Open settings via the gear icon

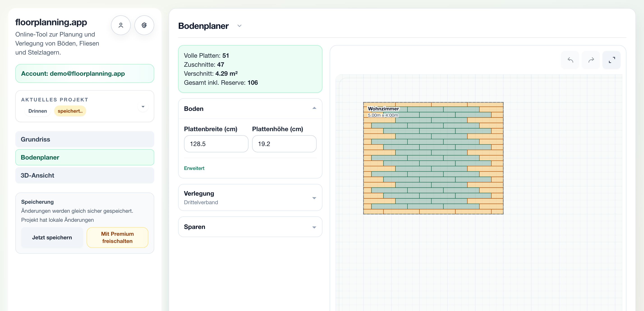pyautogui.click(x=144, y=25)
